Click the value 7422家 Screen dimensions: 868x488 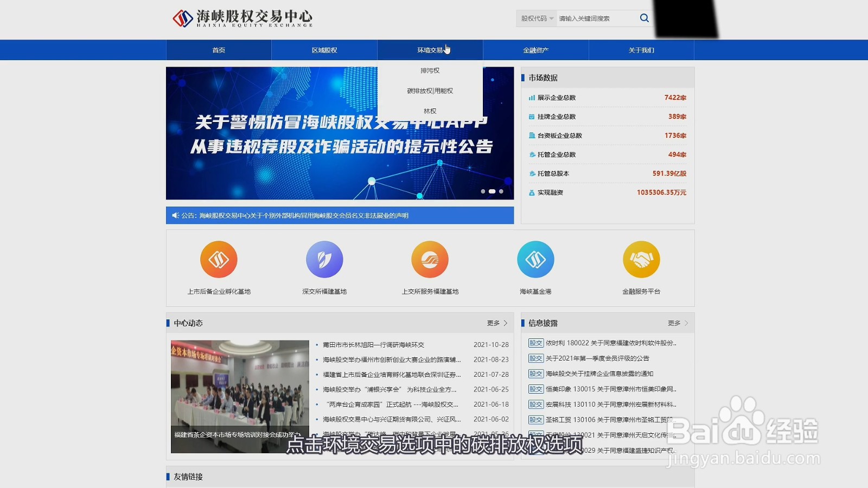(x=675, y=98)
